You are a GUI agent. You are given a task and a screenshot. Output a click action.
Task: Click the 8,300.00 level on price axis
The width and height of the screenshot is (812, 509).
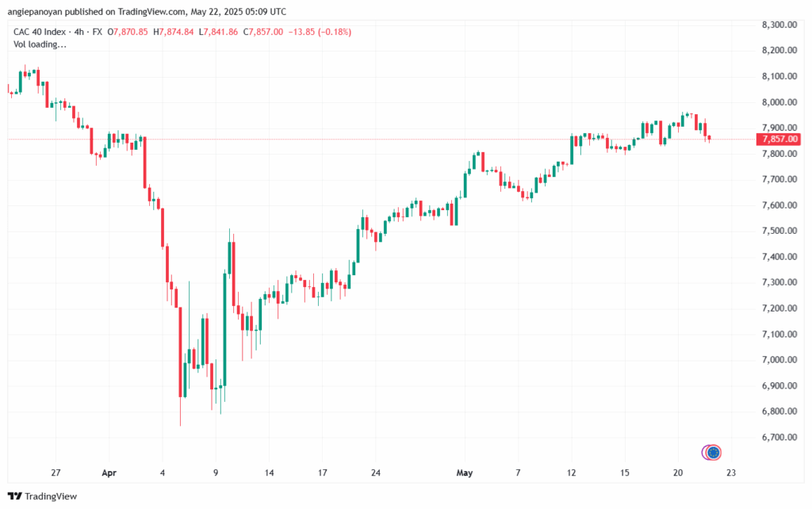(x=779, y=25)
